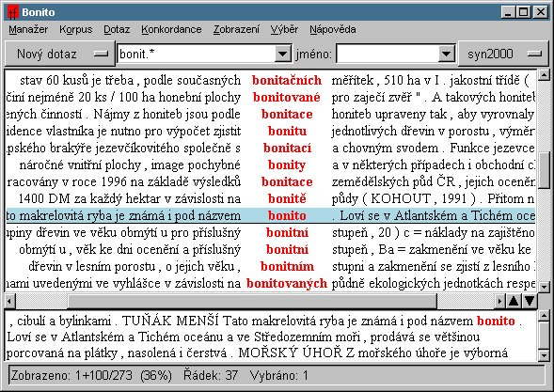Select the concordance line with bonitované

271,97
